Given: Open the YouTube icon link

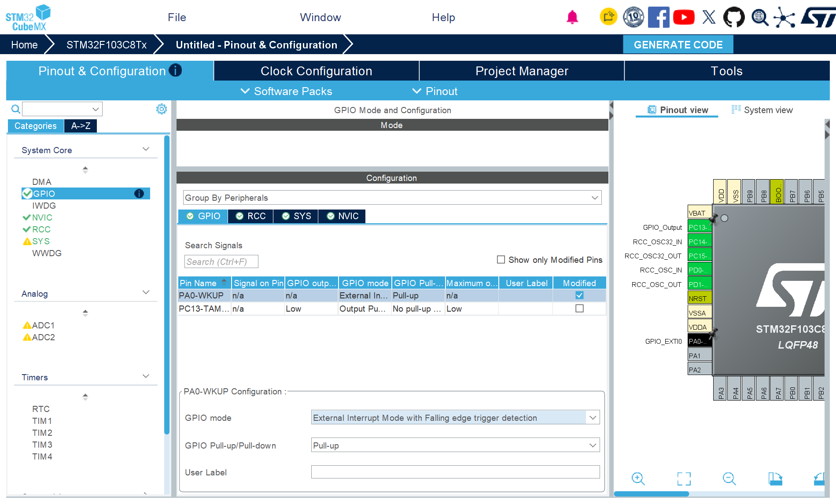Looking at the screenshot, I should tap(684, 17).
